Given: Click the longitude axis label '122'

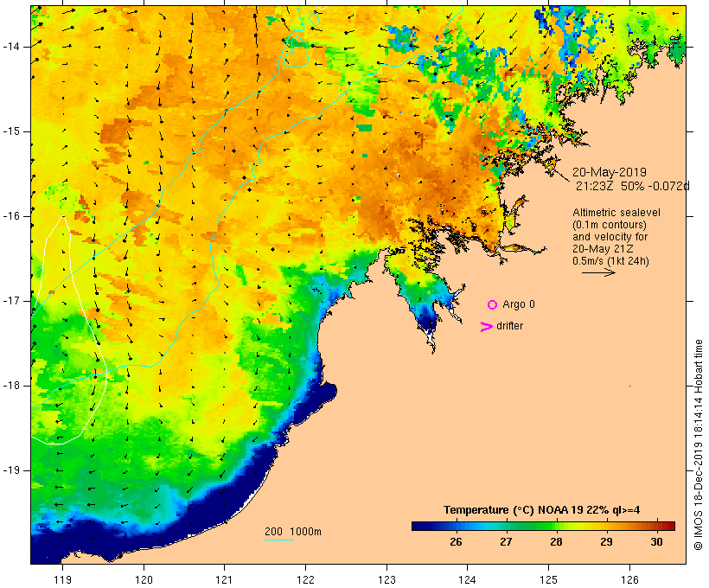Looking at the screenshot, I should tap(306, 579).
